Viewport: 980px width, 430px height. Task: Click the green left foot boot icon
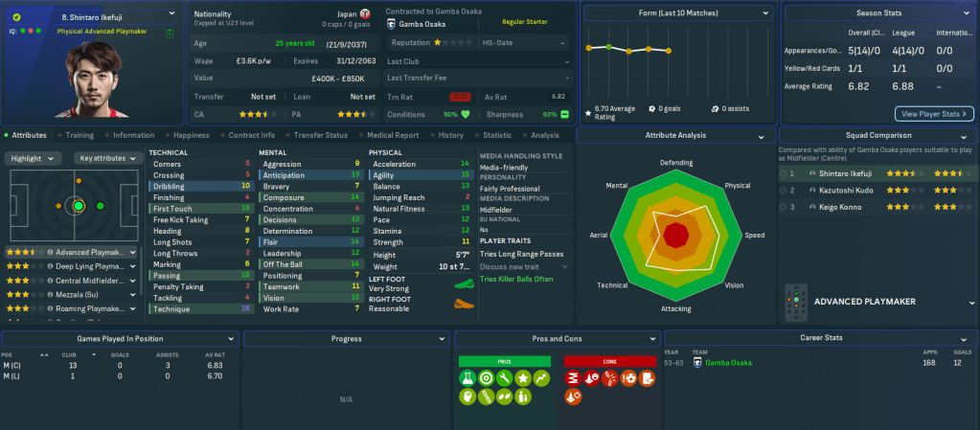[463, 284]
